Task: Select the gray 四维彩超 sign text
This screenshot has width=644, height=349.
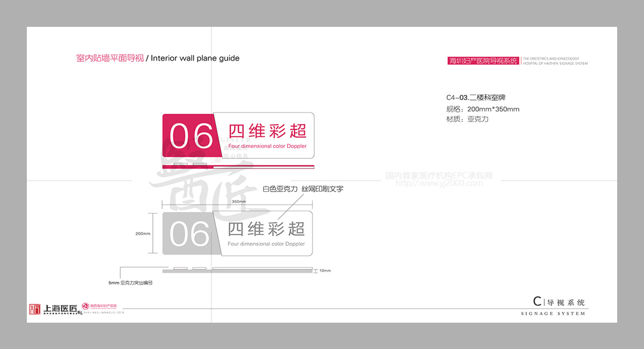Action: (266, 229)
